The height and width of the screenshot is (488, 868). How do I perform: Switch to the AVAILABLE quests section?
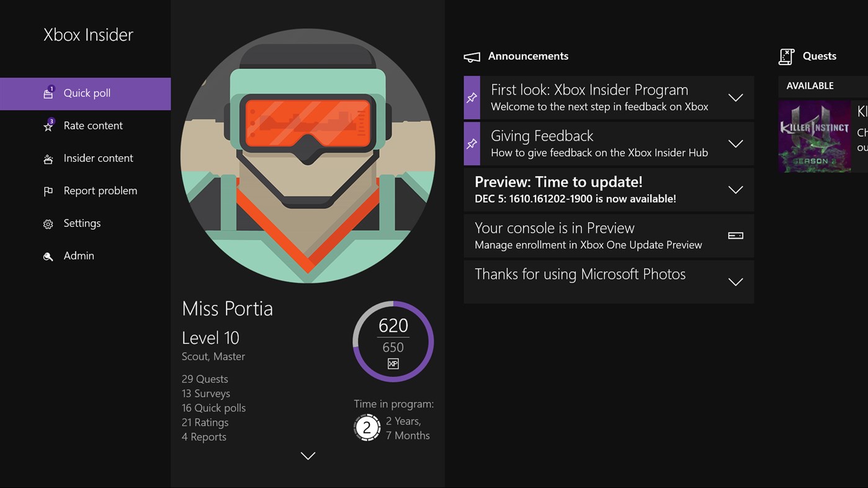[810, 86]
